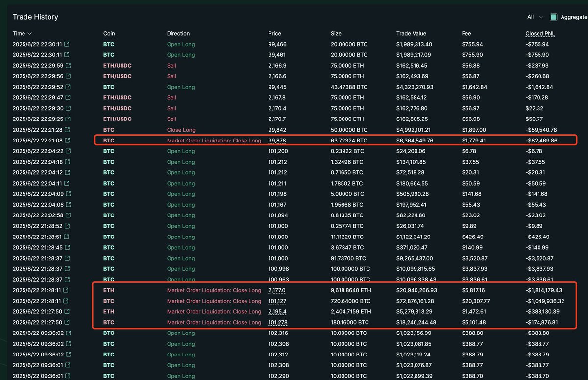
Task: Open external link for 22:29:59 ETH/USDC trade
Action: 68,66
